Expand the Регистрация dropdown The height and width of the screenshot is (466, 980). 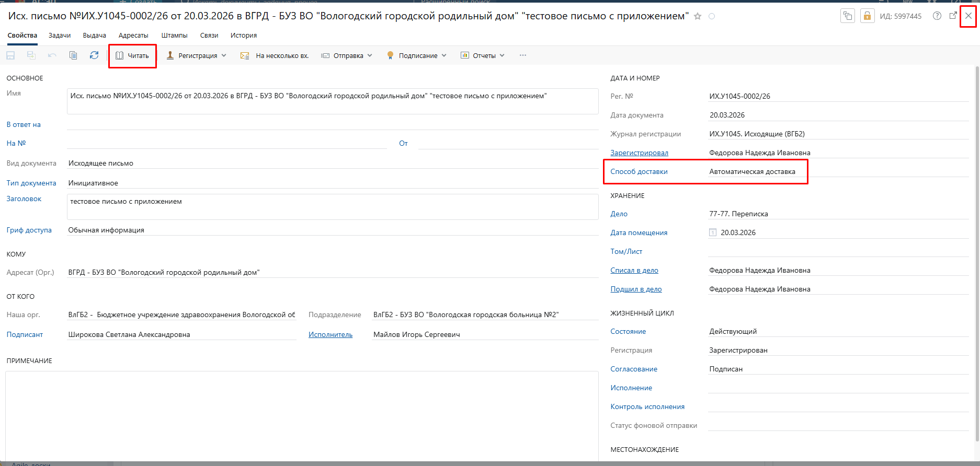pyautogui.click(x=197, y=55)
